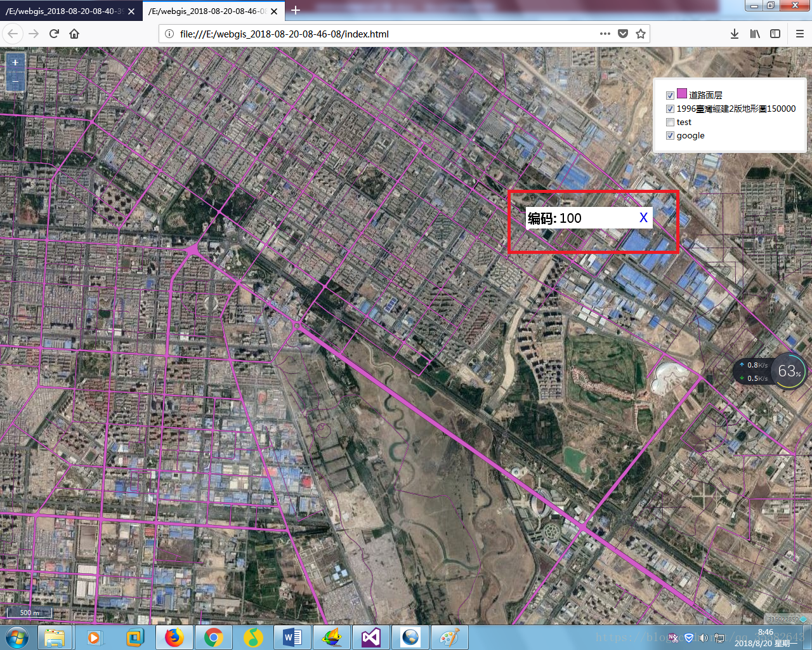Launch Google Chrome from the taskbar
Screen dimensions: 812x650
214,637
